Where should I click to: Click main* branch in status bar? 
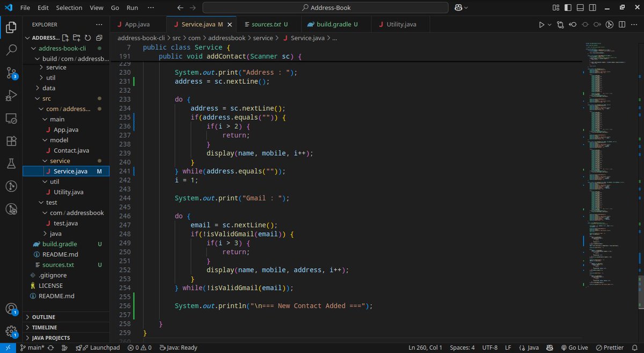tap(32, 348)
